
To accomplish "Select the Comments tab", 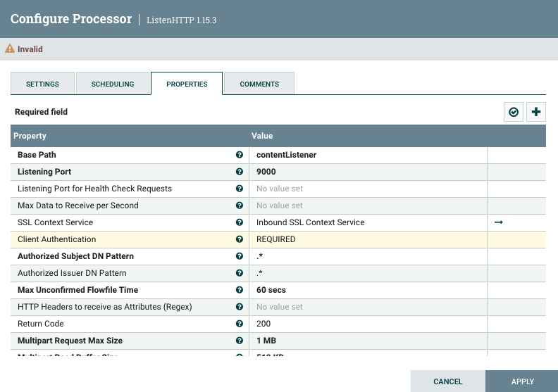I will [x=259, y=84].
